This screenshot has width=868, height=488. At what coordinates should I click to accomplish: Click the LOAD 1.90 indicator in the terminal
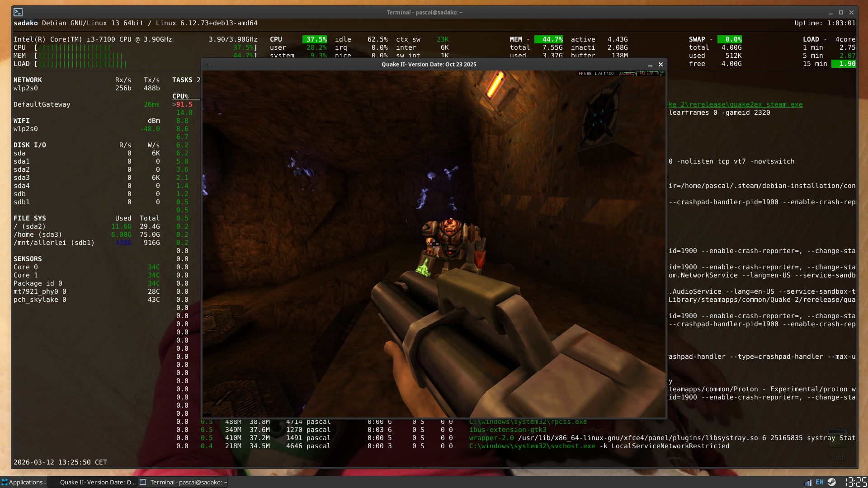844,64
